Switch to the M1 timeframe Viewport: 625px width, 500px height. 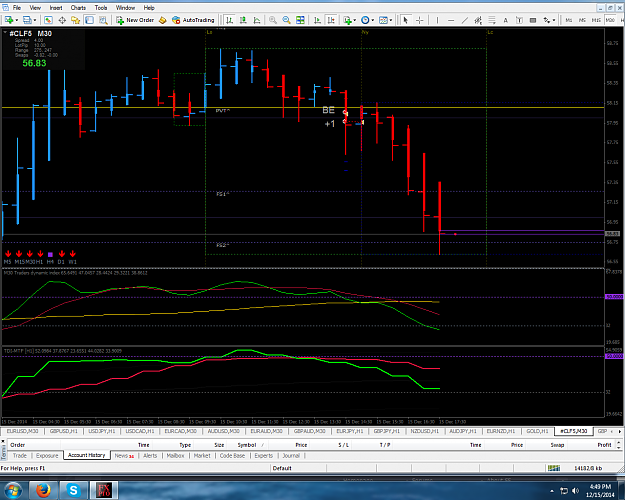coord(569,20)
